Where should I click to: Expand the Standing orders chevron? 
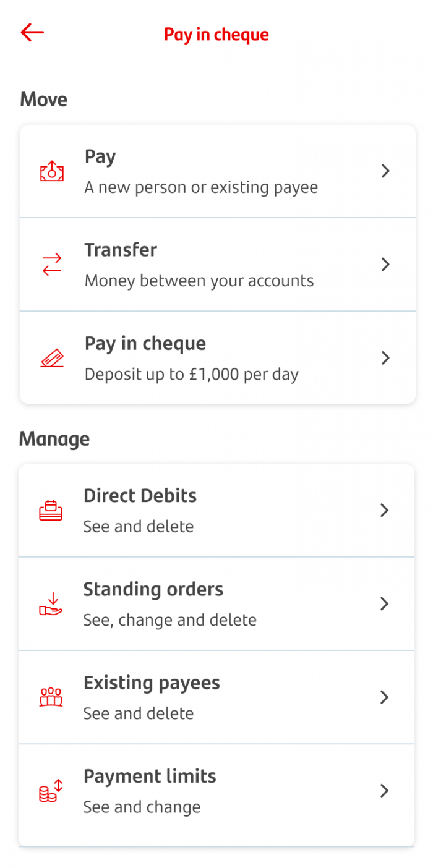tap(384, 604)
